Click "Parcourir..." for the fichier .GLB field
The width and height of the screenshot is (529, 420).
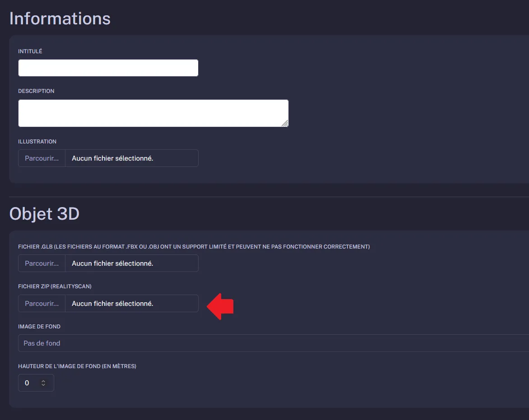[x=42, y=263]
